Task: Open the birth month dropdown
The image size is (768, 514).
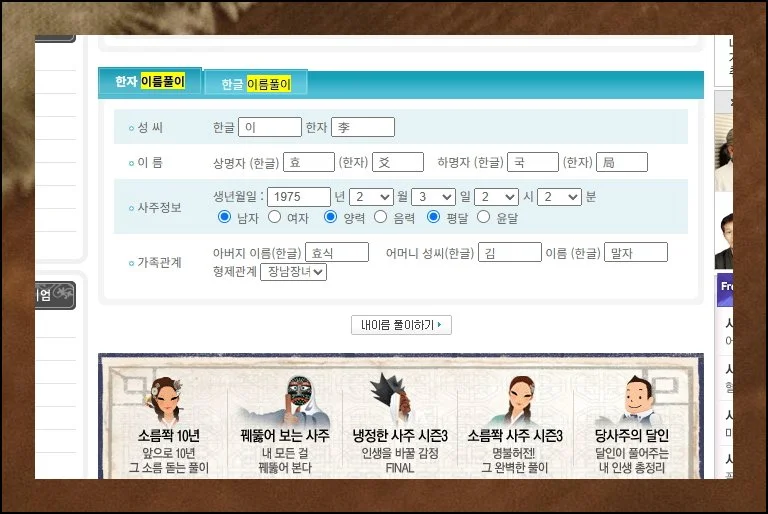Action: [371, 197]
